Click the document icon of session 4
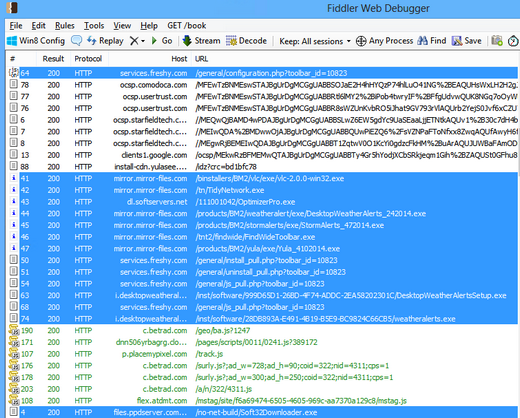The width and height of the screenshot is (520, 418). (x=14, y=412)
